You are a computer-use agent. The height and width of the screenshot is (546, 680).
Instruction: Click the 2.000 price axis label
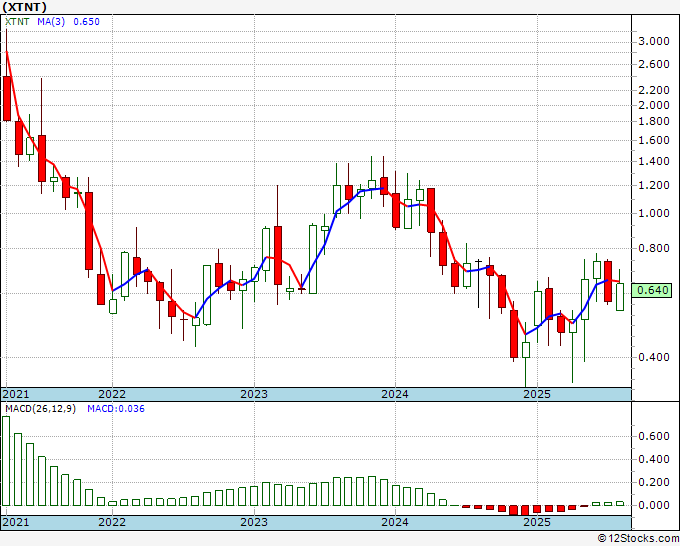coord(654,105)
